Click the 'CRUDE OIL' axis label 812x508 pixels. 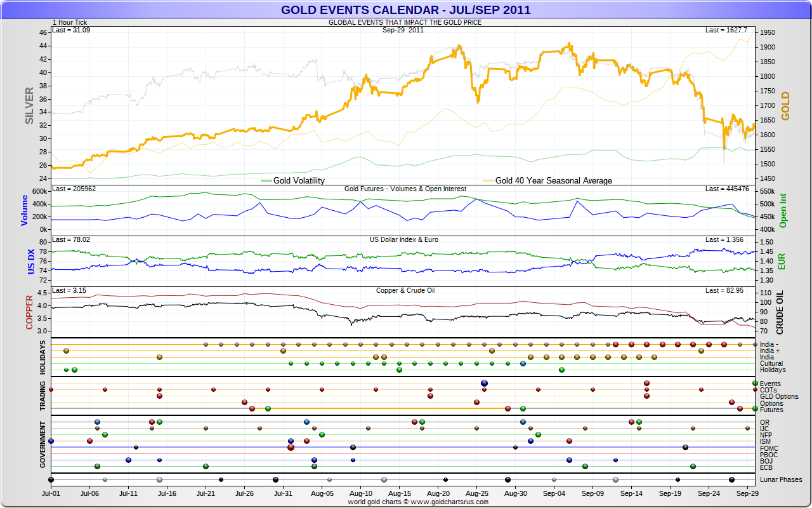coord(780,312)
